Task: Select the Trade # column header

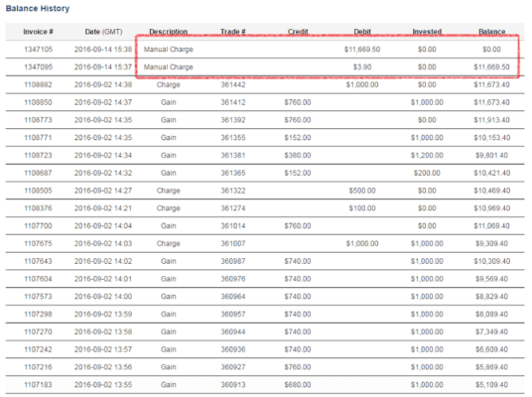Action: click(232, 32)
